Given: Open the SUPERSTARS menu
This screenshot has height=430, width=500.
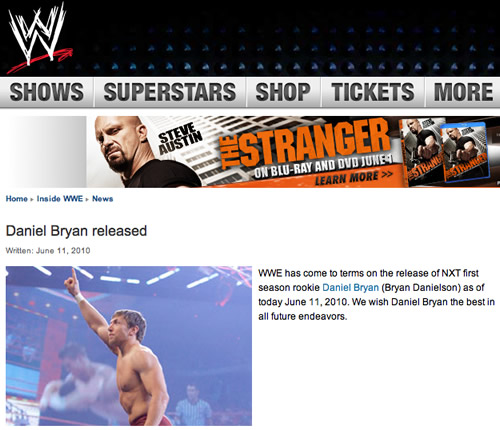Looking at the screenshot, I should (170, 92).
